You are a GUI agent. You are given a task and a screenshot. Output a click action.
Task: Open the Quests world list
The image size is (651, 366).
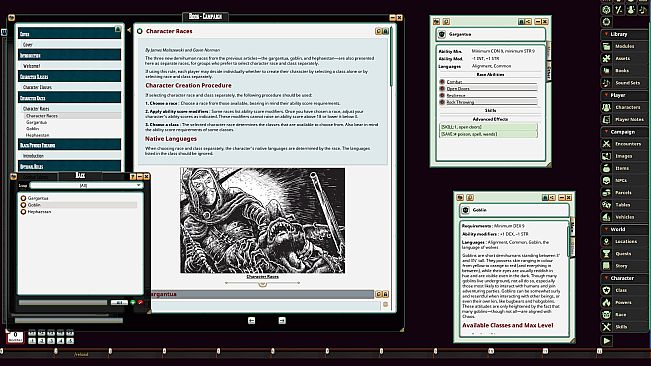pyautogui.click(x=624, y=254)
